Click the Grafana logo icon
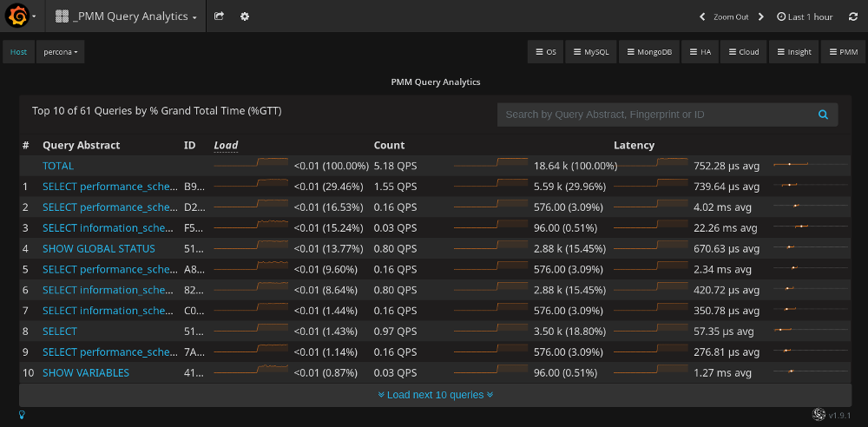This screenshot has width=868, height=427. (17, 16)
